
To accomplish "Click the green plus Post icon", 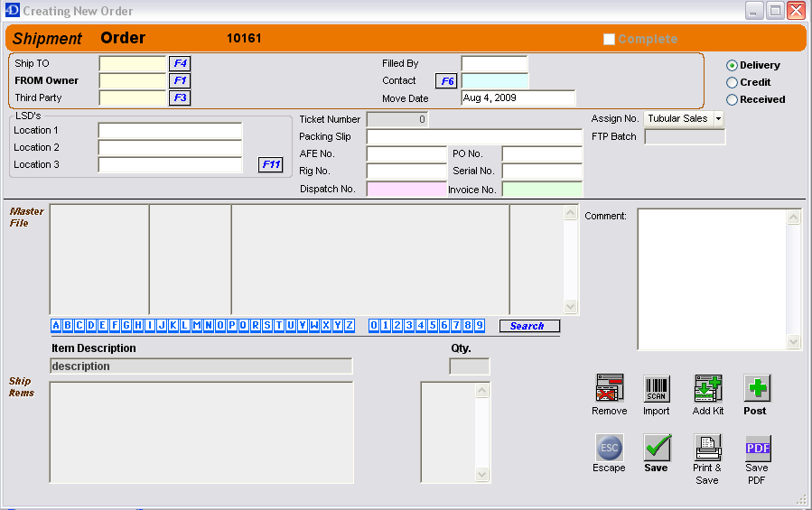I will click(x=757, y=388).
